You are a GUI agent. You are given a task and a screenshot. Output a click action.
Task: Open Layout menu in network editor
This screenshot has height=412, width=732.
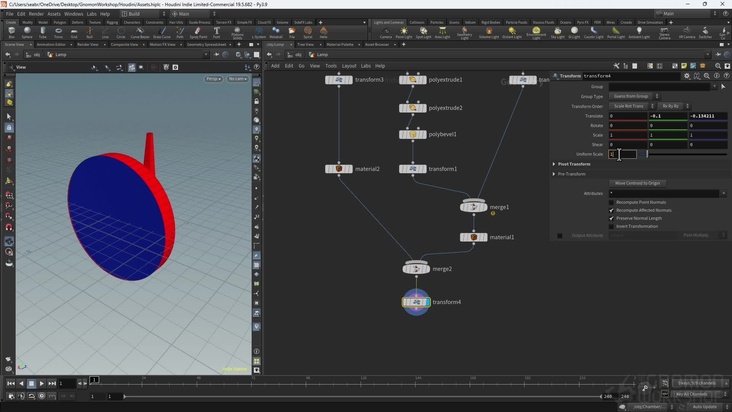[x=349, y=66]
